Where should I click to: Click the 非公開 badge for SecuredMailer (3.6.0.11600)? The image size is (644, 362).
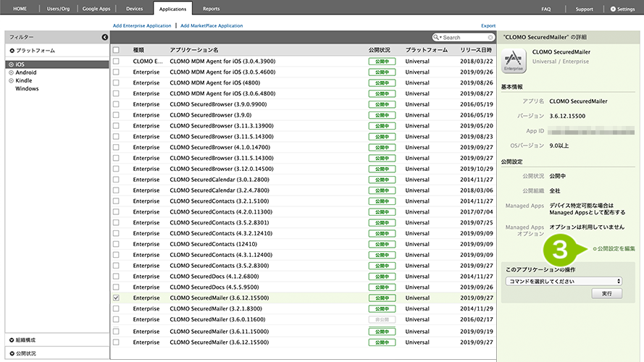click(x=382, y=320)
